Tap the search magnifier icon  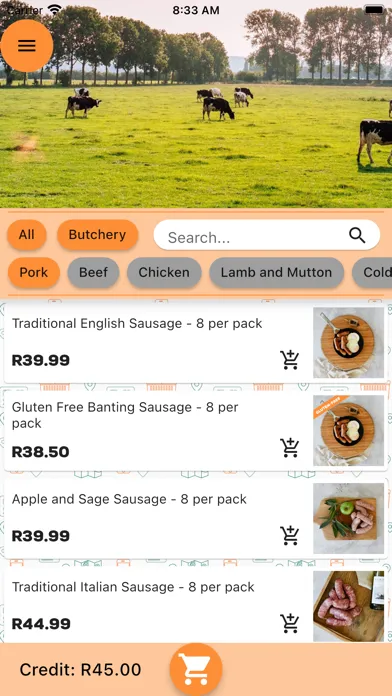pos(357,235)
